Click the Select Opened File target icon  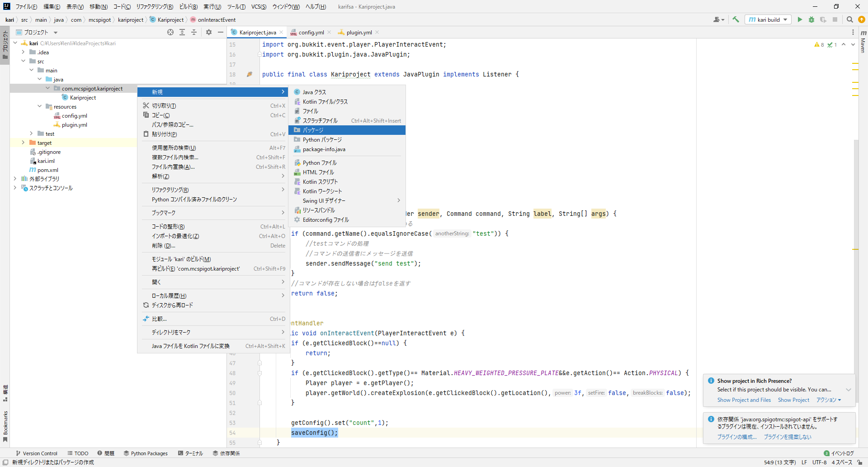(x=170, y=32)
